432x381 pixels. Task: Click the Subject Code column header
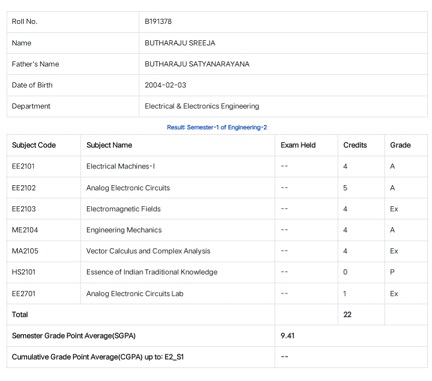[34, 145]
